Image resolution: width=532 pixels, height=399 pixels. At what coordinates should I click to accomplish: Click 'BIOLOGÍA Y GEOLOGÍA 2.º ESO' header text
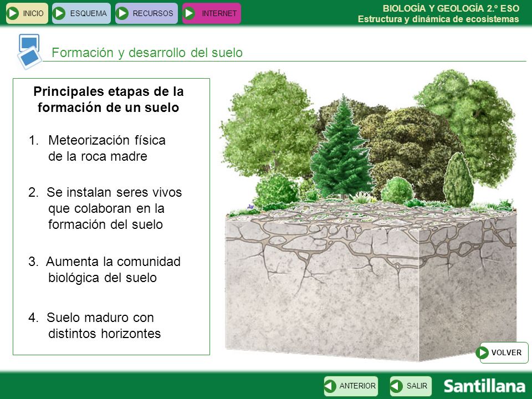point(451,8)
